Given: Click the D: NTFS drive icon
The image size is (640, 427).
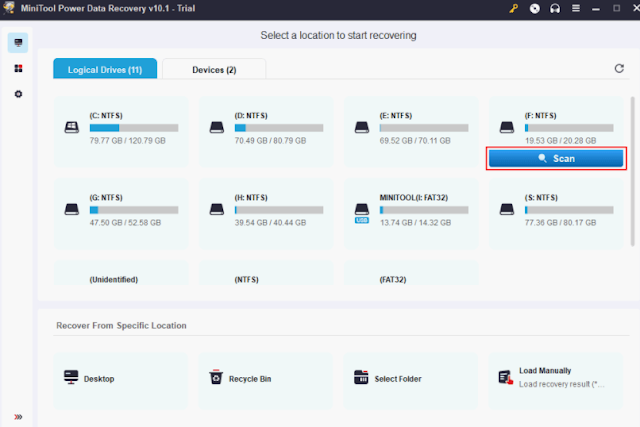Looking at the screenshot, I should point(217,127).
